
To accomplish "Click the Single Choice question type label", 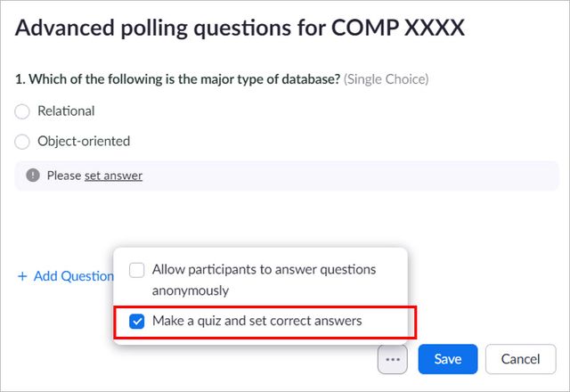I will click(x=386, y=79).
